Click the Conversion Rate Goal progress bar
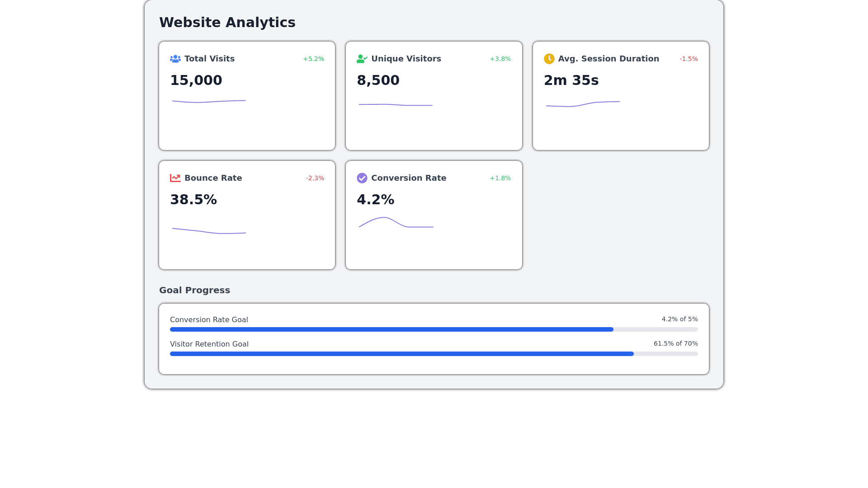 (x=434, y=329)
